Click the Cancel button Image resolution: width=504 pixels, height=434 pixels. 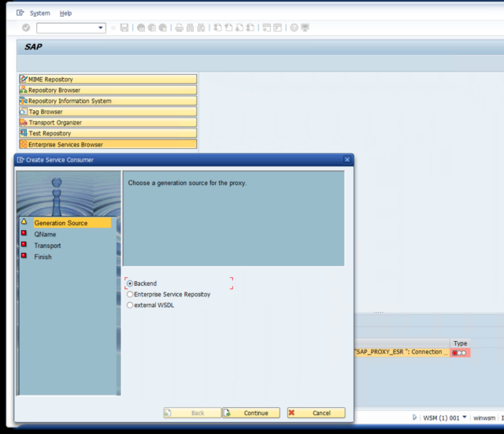coord(316,413)
